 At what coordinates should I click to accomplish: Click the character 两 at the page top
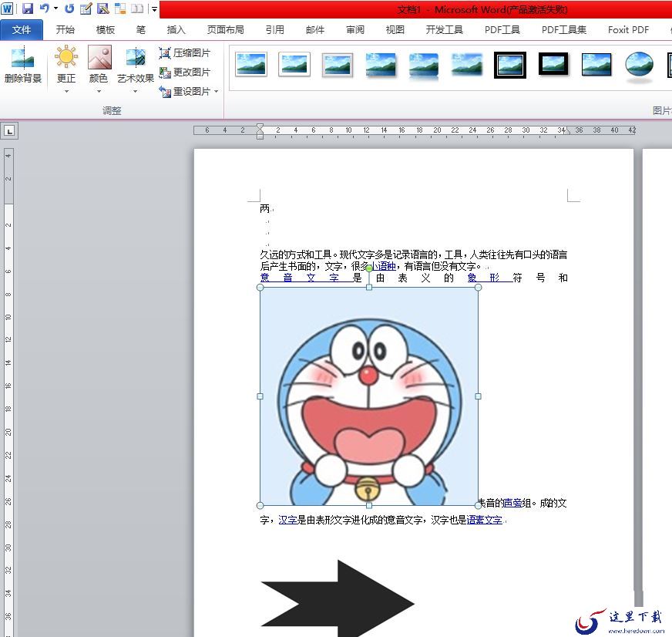[264, 208]
